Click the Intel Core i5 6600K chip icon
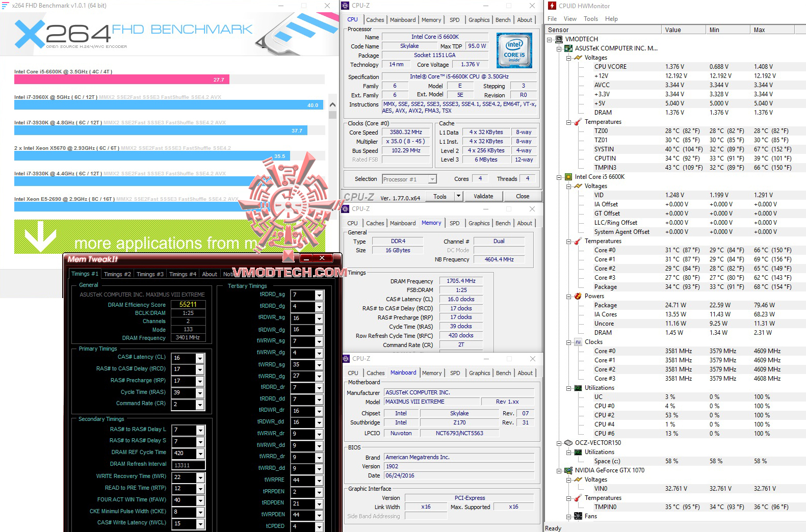This screenshot has height=532, width=806. (x=568, y=177)
